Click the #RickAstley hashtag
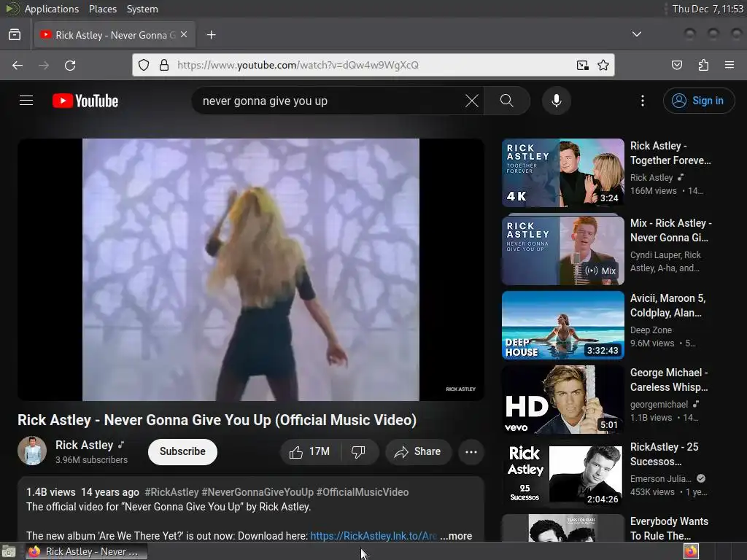Image resolution: width=747 pixels, height=560 pixels. pyautogui.click(x=171, y=492)
